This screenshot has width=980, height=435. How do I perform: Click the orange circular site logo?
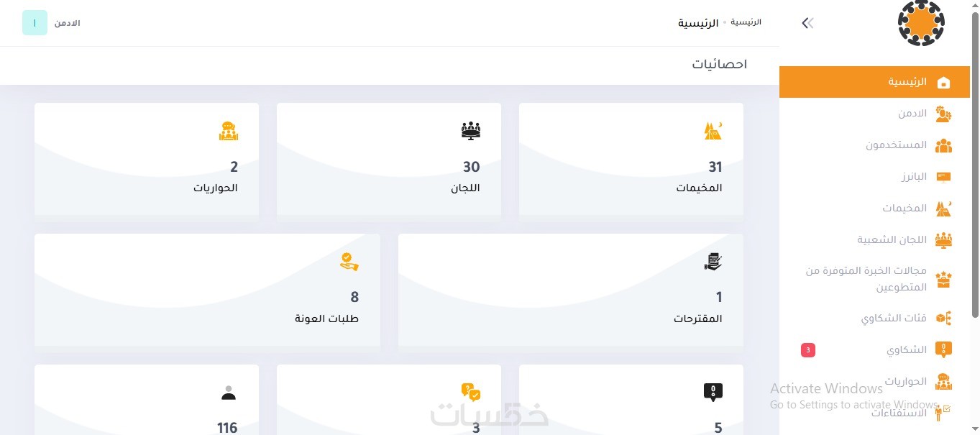tap(921, 23)
